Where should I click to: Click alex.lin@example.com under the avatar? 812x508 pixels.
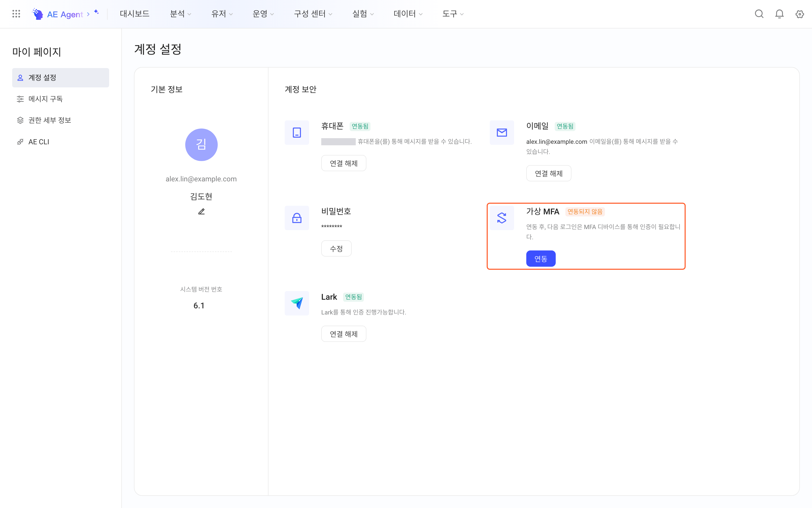tap(201, 179)
